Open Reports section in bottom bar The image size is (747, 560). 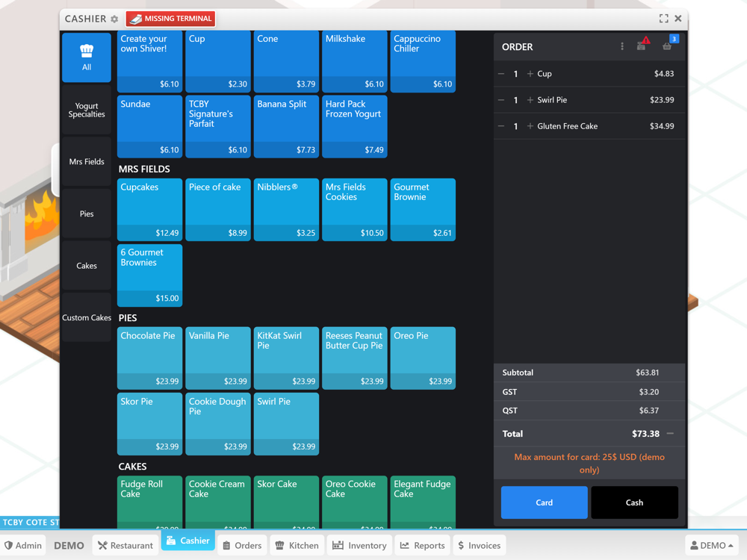tap(423, 545)
